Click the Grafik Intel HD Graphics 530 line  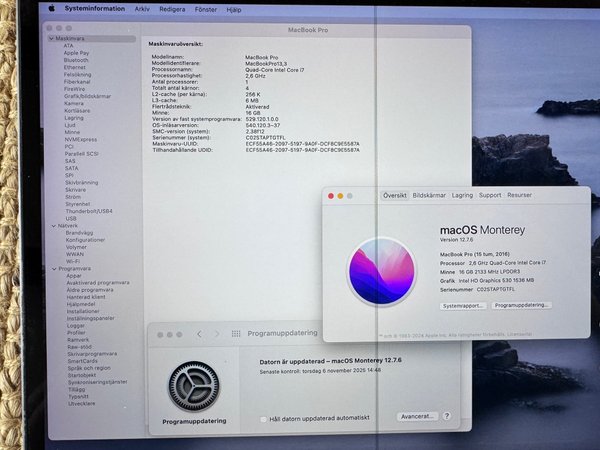coord(487,280)
